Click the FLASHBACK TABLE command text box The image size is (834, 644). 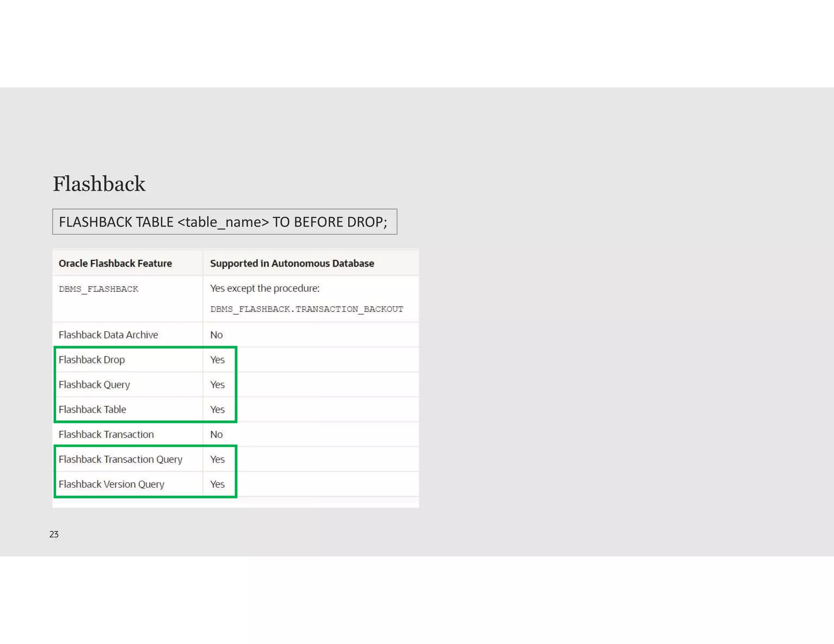coord(224,222)
